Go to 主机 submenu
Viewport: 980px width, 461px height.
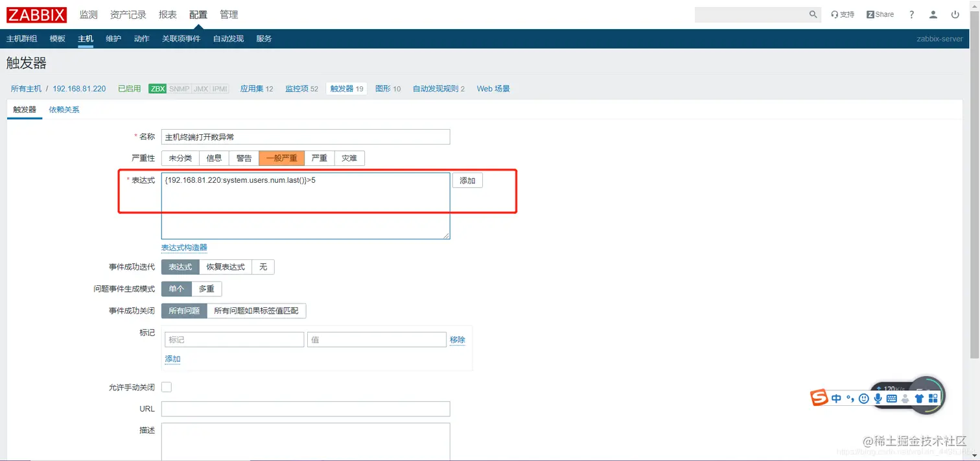86,39
